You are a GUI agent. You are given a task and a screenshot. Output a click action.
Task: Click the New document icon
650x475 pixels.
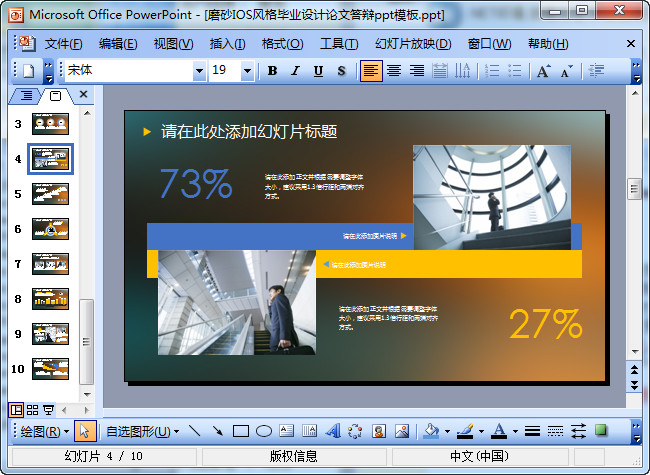(x=28, y=71)
